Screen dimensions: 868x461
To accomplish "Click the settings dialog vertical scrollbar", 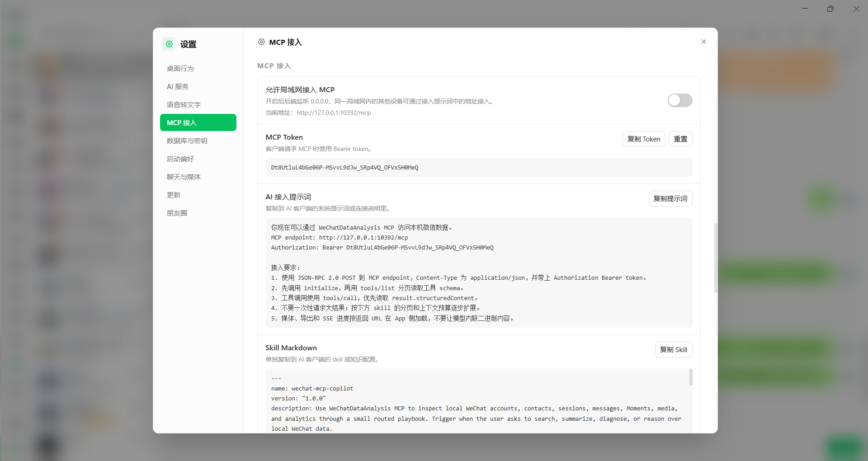I will pos(716,258).
